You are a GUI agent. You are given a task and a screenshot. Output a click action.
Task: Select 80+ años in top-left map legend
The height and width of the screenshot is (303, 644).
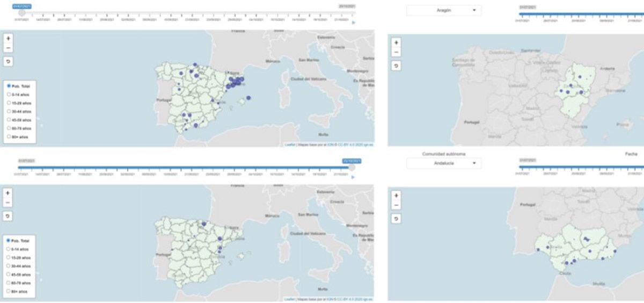(x=9, y=137)
